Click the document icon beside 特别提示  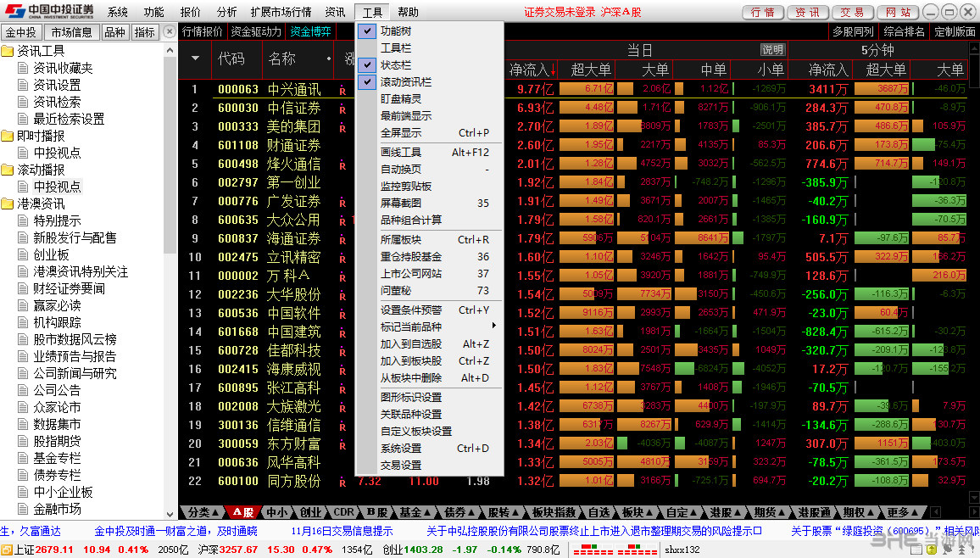pos(23,220)
